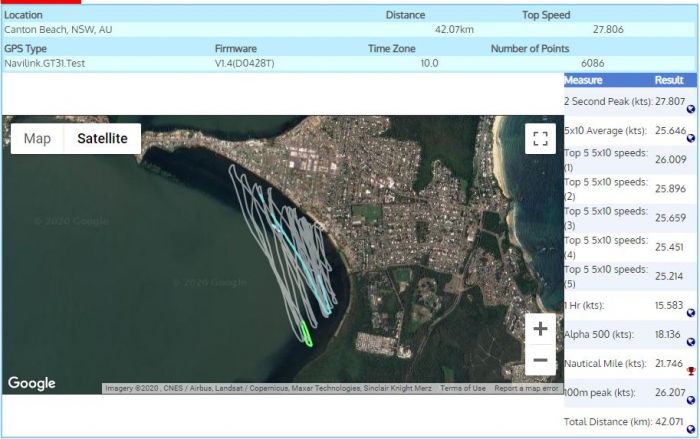Select the Satellite map view

coord(103,139)
